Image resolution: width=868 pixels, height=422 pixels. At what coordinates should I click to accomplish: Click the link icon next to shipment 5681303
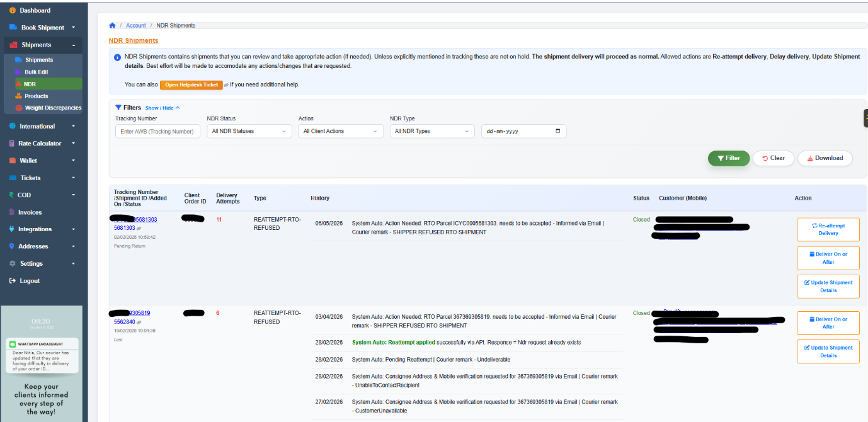tap(139, 228)
